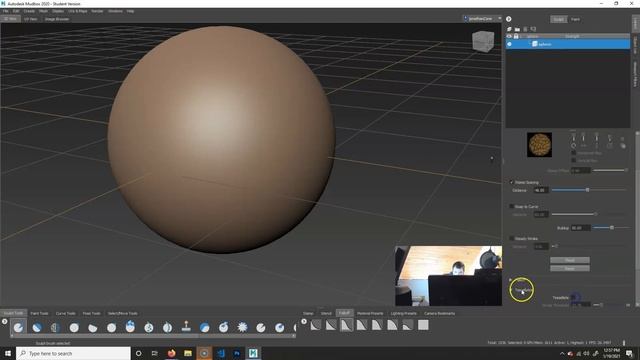Select the Wax brush tool
The height and width of the screenshot is (360, 640).
coord(205,327)
